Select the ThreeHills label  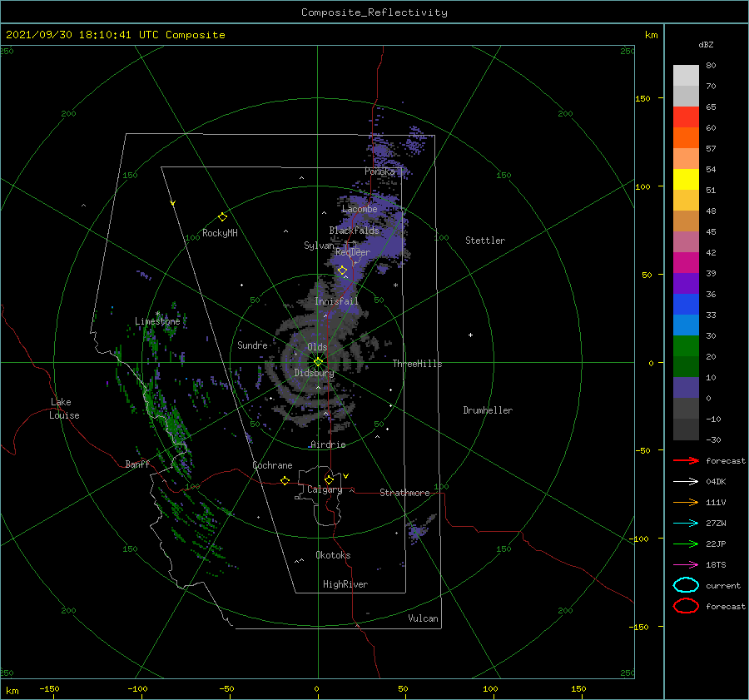(x=417, y=364)
